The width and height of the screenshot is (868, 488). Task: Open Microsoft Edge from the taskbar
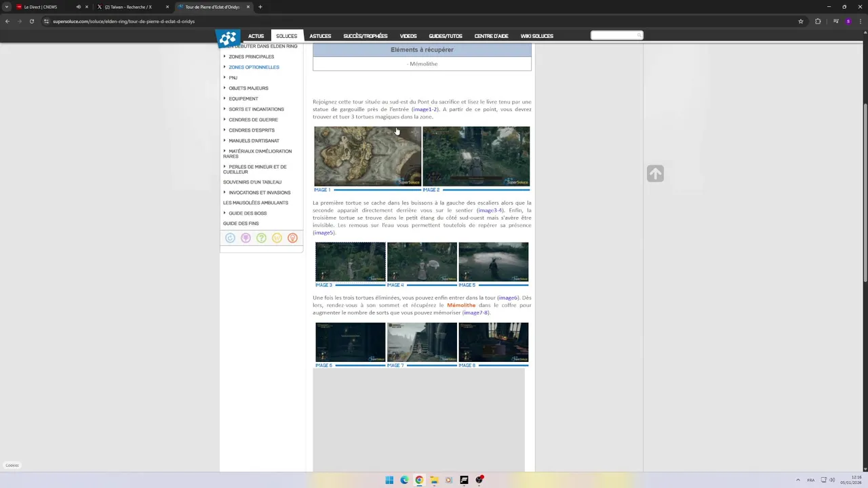[x=404, y=480]
